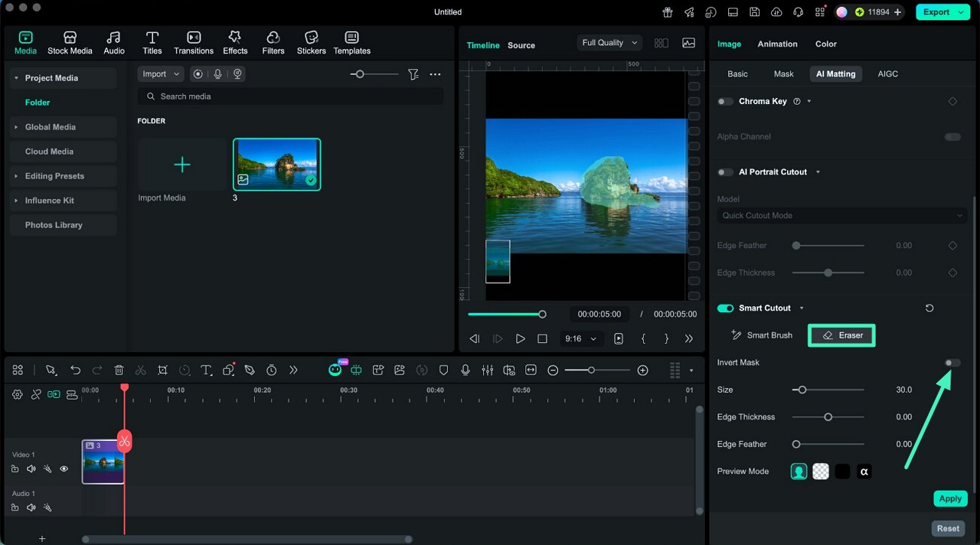This screenshot has height=545, width=980.
Task: Click the voiceover microphone icon in the timeline toolbar
Action: click(x=465, y=370)
